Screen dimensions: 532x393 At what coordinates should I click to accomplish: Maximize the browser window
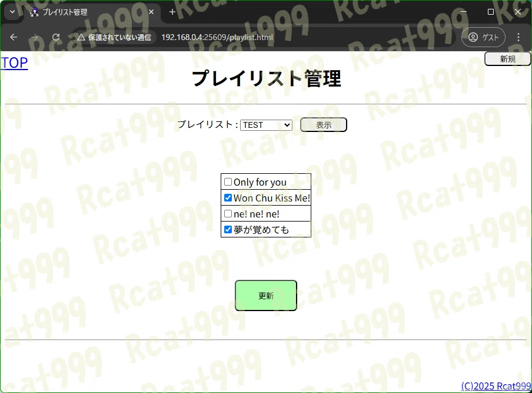click(x=491, y=12)
